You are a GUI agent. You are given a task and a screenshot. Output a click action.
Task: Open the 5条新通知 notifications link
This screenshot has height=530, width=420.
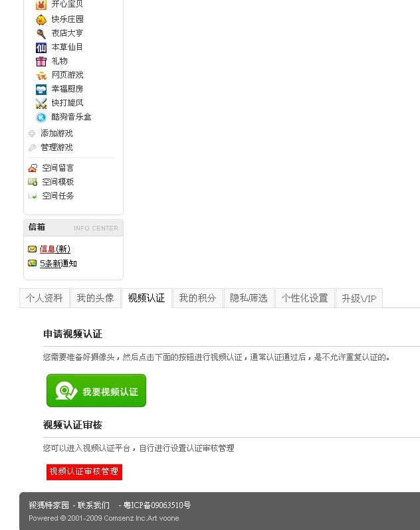(58, 263)
